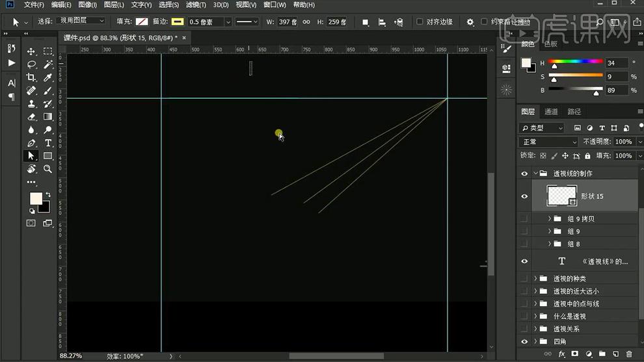
Task: Select the Dodge tool
Action: (48, 130)
